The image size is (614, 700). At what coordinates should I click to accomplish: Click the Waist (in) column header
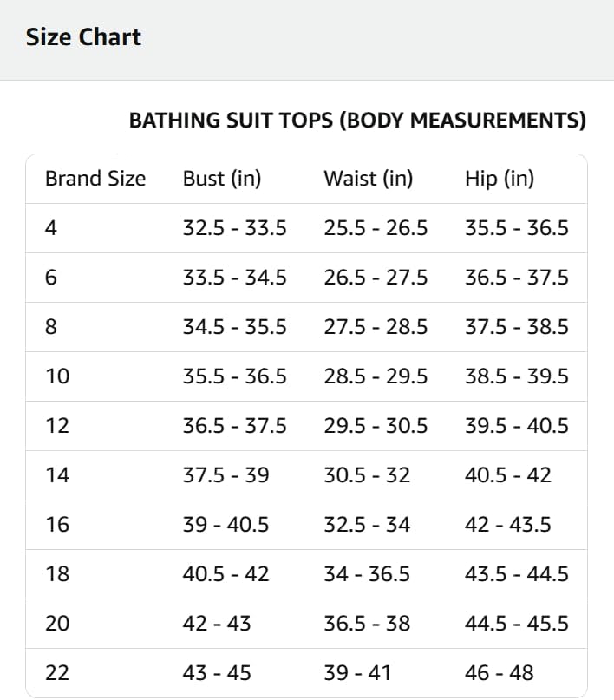click(x=368, y=179)
